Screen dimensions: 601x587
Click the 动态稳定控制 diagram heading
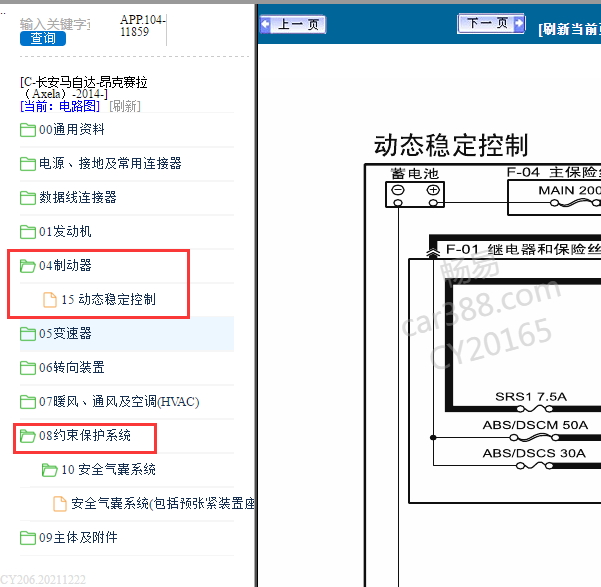pyautogui.click(x=451, y=146)
